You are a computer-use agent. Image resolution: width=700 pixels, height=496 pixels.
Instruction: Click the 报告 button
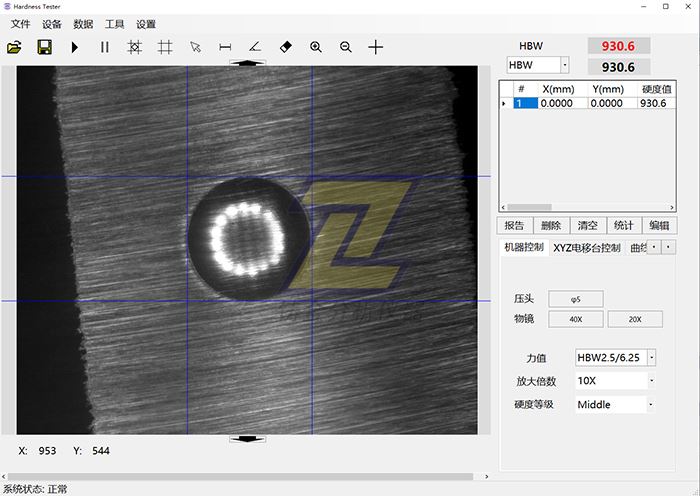[x=514, y=226]
